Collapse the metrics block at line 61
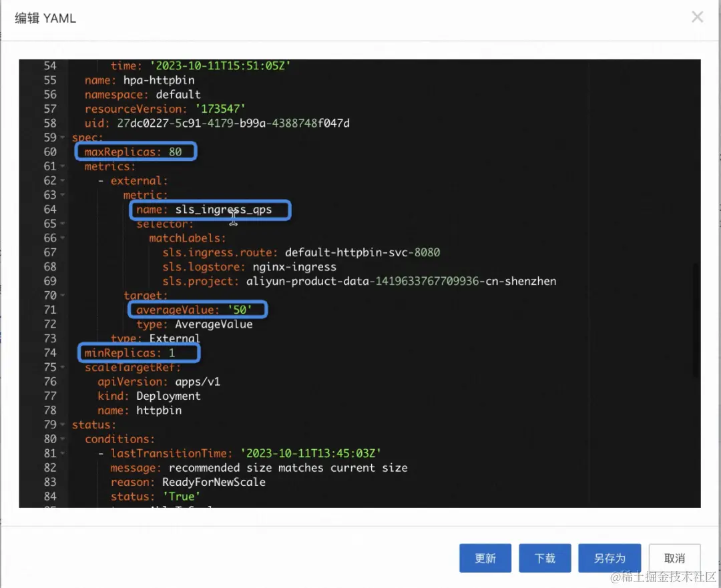 [63, 166]
